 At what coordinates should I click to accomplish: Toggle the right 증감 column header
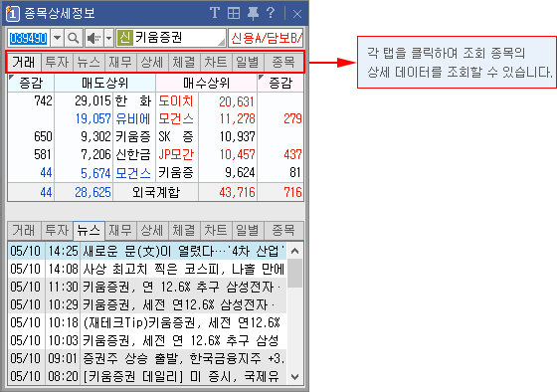coord(280,83)
